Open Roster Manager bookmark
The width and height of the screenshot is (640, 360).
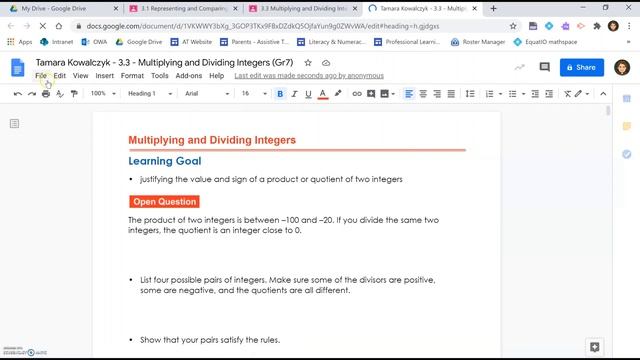[x=478, y=42]
